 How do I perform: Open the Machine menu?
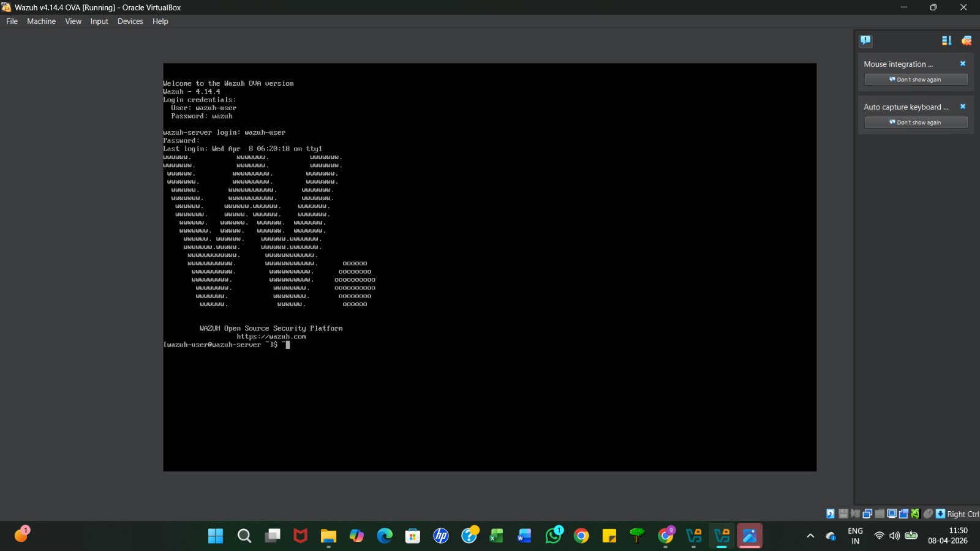click(41, 21)
